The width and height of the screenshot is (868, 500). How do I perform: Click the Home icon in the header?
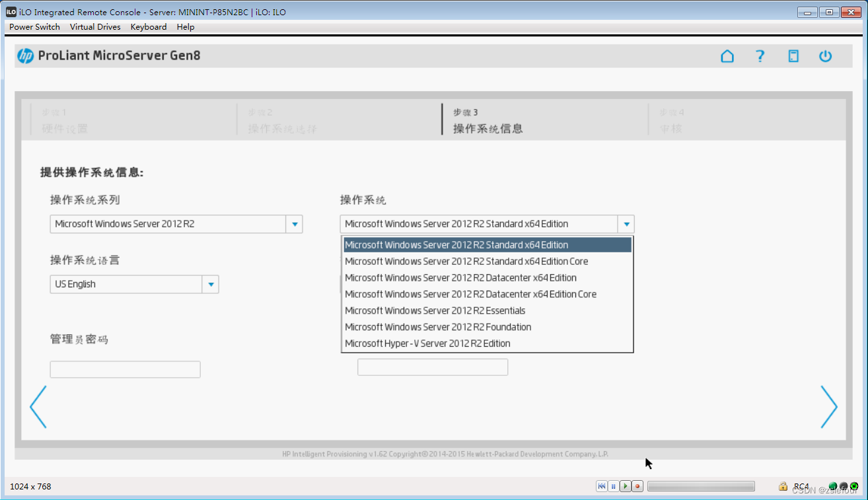727,56
